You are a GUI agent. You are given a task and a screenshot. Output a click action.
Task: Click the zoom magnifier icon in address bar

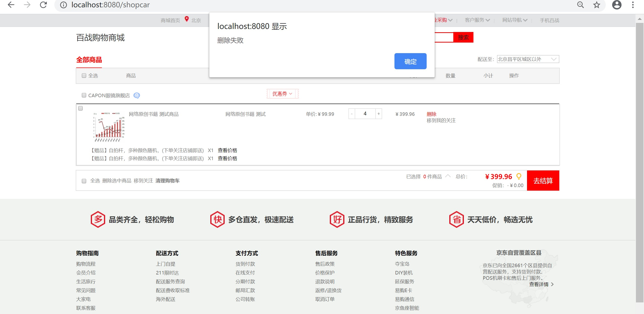coord(580,5)
